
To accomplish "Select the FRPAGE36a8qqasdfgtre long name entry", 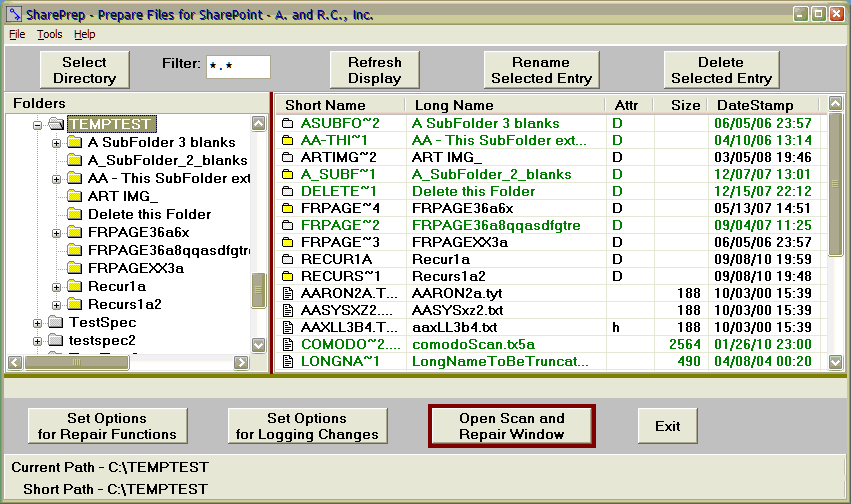I will click(x=496, y=225).
